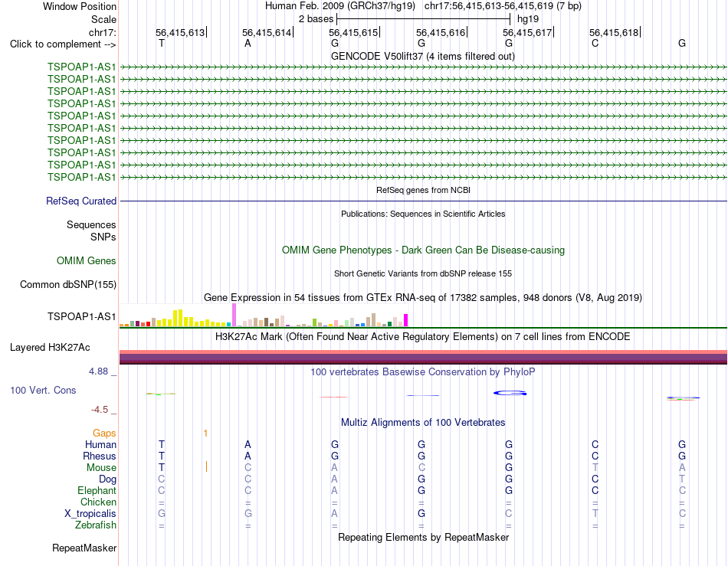Open 'RefSeq genes from NCBI' track title
The height and width of the screenshot is (566, 728).
424,190
